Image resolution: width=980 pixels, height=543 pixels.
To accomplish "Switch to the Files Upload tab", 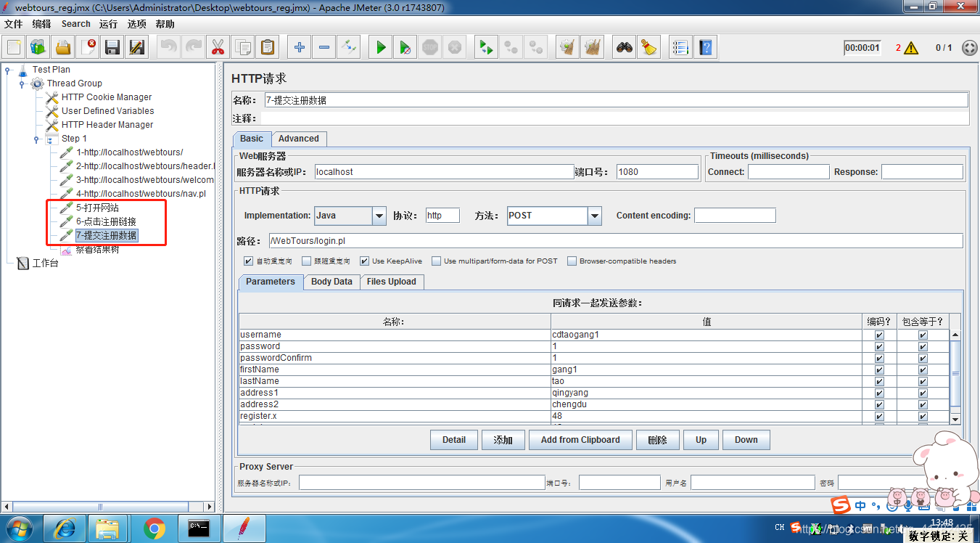I will [x=392, y=282].
